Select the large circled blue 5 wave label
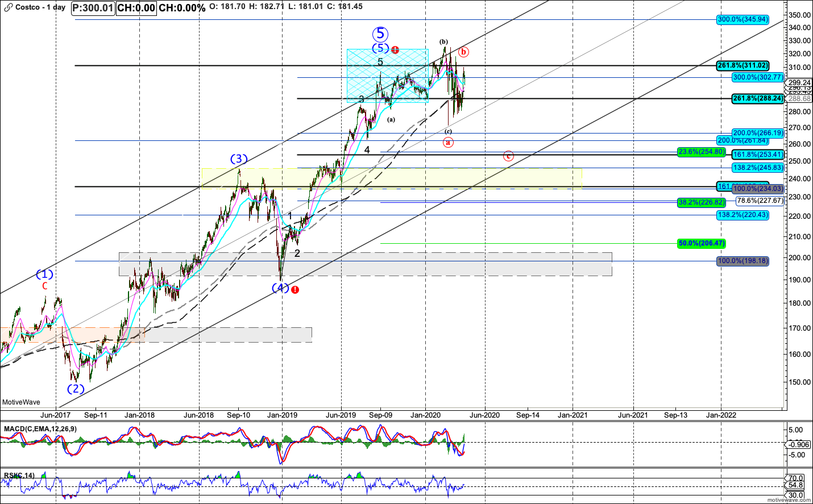 point(380,34)
